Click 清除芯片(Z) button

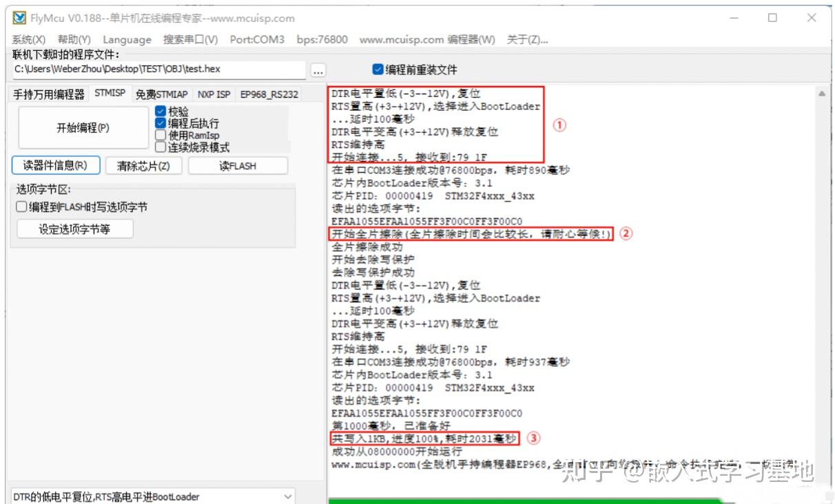point(143,165)
